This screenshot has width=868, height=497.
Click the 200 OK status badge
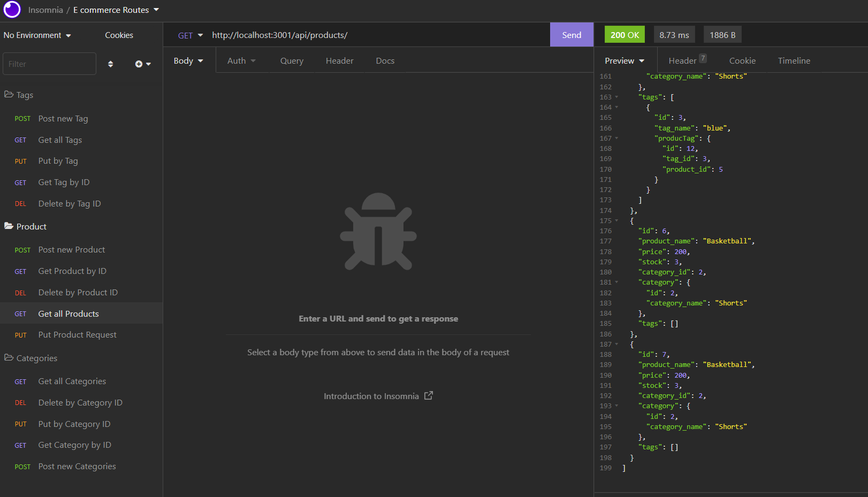[x=625, y=35]
